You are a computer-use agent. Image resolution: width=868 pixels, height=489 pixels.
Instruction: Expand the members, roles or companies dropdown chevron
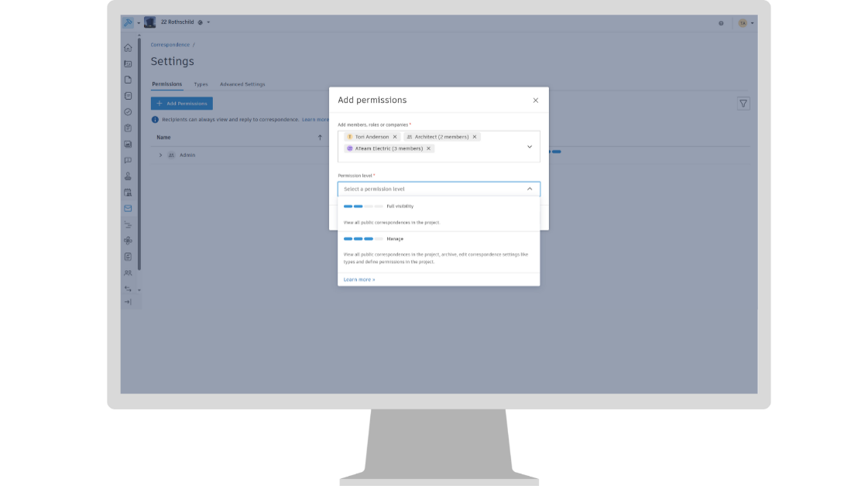point(529,147)
